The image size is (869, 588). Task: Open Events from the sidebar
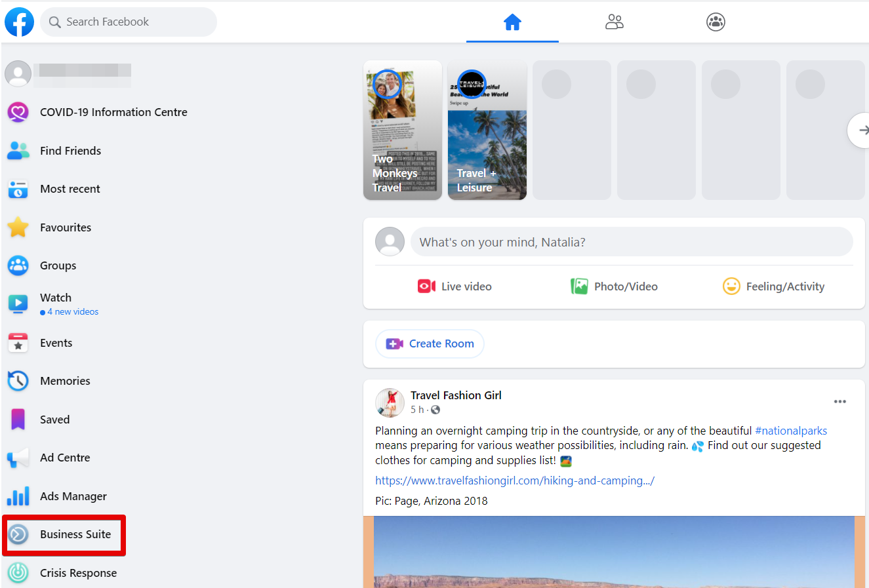coord(56,343)
